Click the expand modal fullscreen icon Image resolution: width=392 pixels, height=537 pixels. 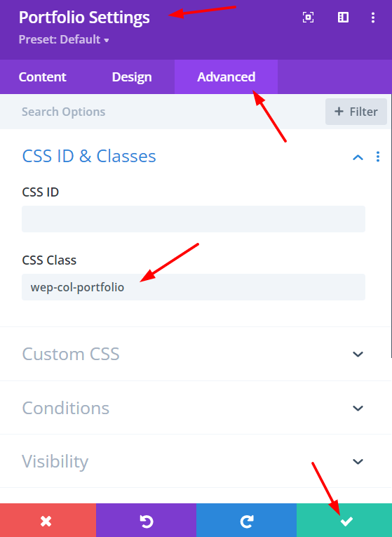308,17
